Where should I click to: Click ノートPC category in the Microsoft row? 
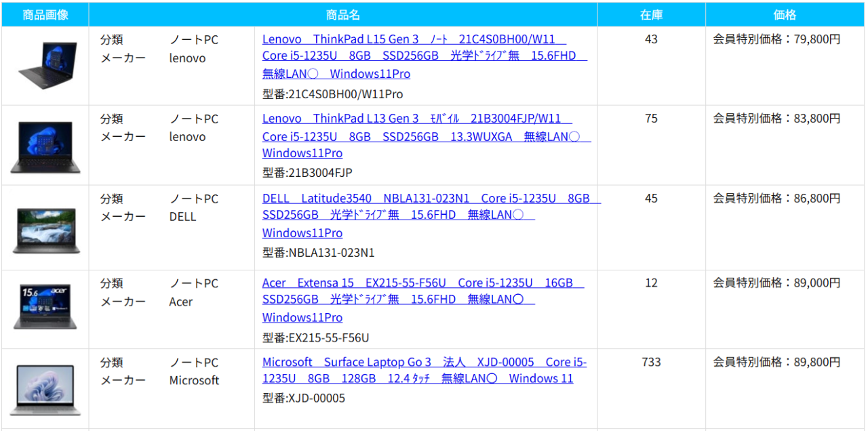(194, 363)
